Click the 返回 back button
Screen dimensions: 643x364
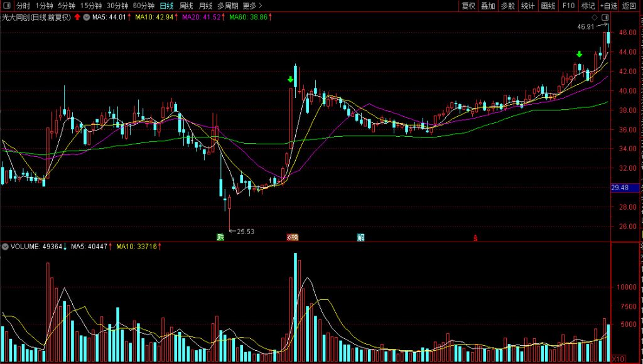point(629,6)
